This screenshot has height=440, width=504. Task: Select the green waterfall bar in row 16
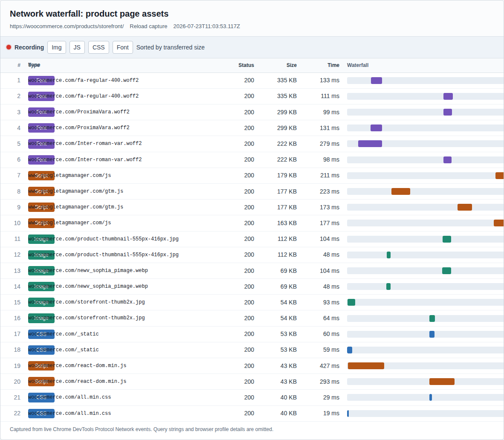pos(432,318)
